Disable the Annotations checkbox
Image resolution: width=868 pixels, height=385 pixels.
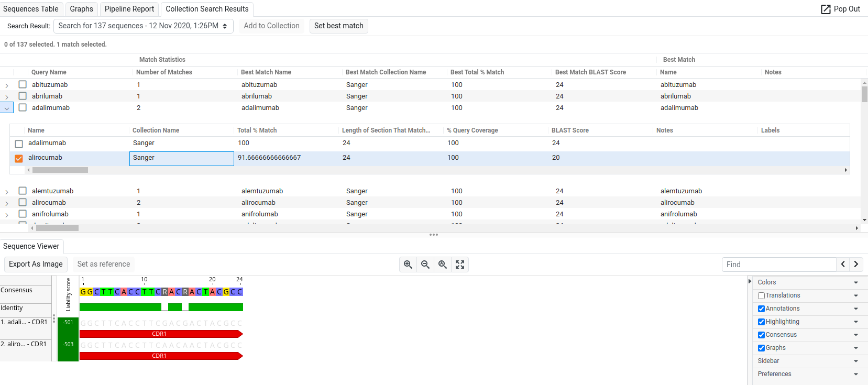click(x=762, y=309)
